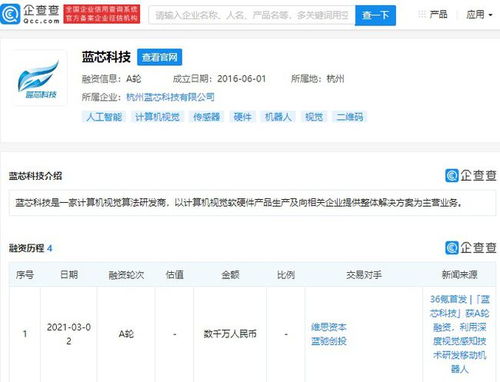Viewport: 500px width, 382px height.
Task: Click the 蓝芯科技 company logo thumbnail
Action: (x=39, y=79)
